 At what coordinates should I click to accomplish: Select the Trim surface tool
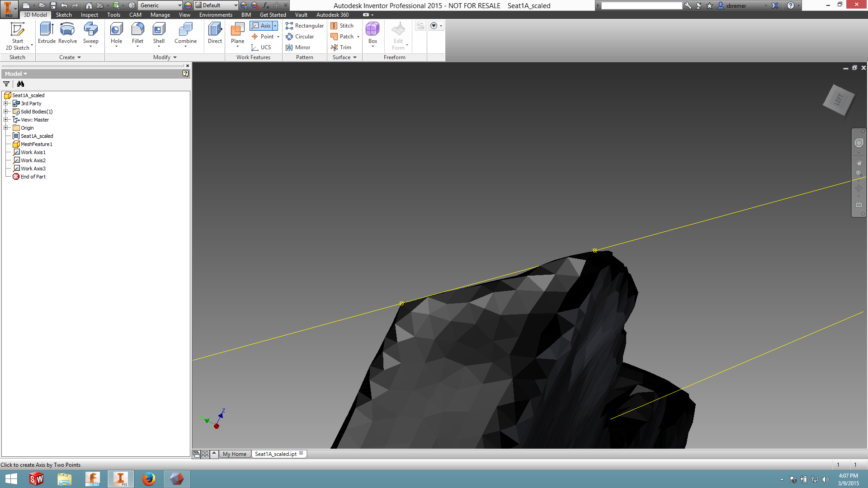click(341, 47)
